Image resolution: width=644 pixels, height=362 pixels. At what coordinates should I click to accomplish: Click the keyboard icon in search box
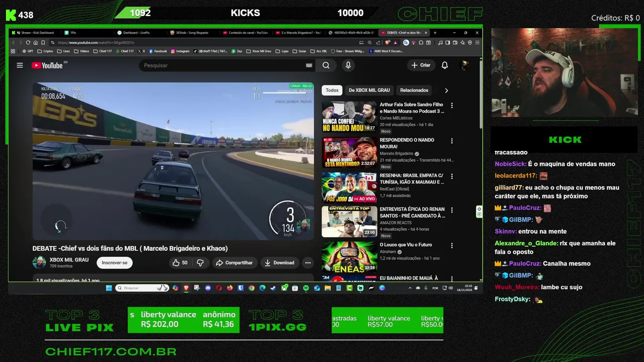pos(309,65)
